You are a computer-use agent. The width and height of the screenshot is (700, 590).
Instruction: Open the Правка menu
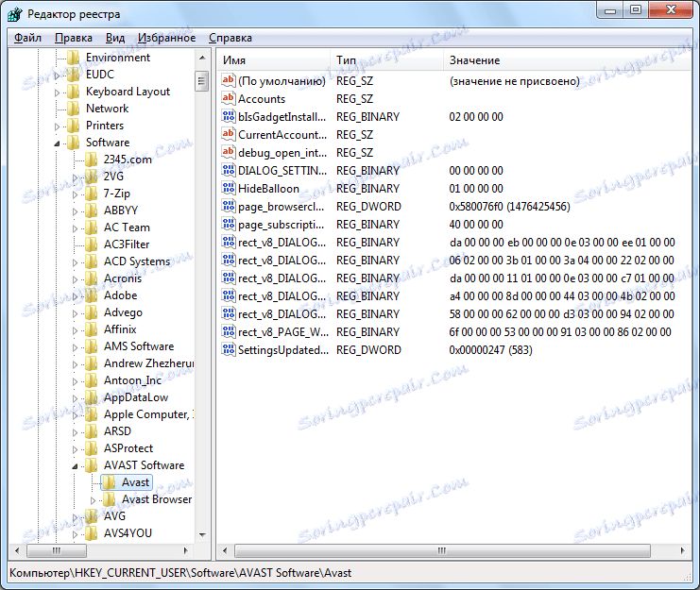click(x=74, y=38)
